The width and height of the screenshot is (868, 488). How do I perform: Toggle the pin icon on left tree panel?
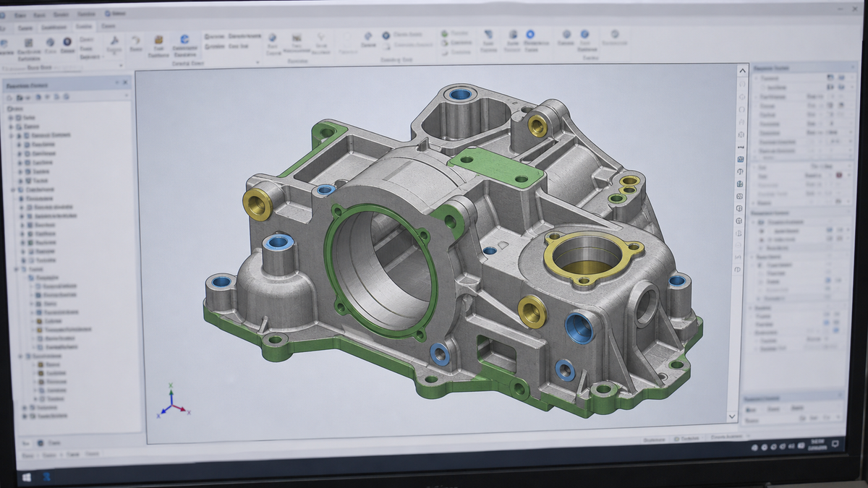tap(116, 83)
